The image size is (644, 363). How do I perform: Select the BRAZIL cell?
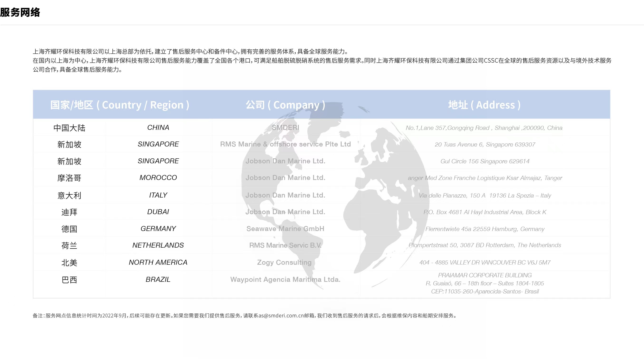point(158,279)
